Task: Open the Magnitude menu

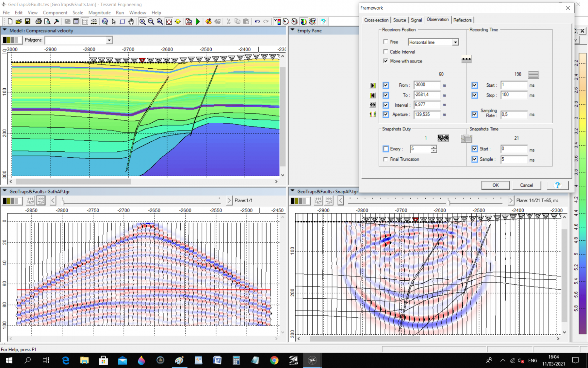Action: point(99,12)
